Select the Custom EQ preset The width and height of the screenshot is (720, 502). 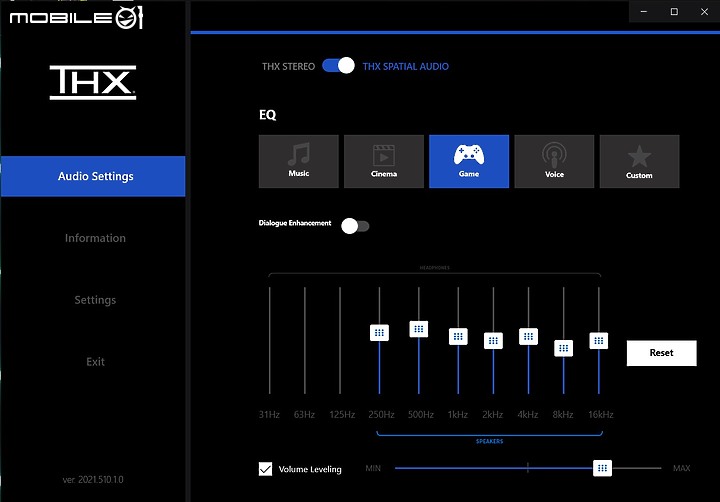(639, 161)
